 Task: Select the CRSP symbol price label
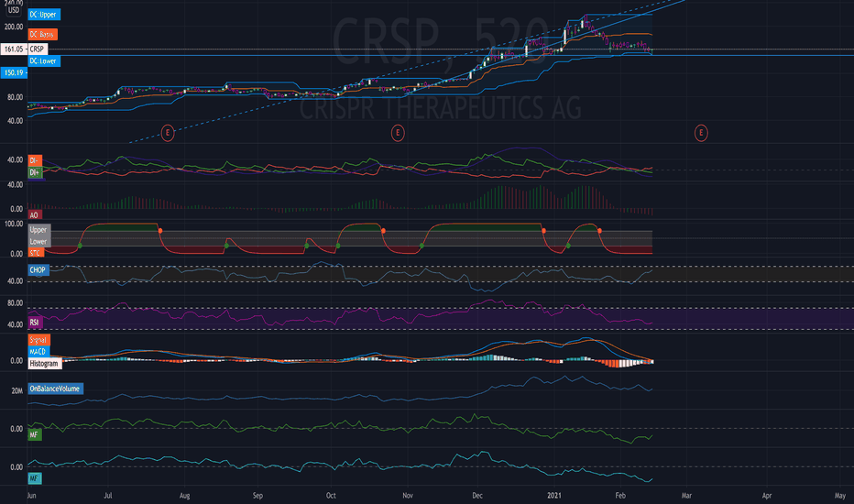[x=37, y=49]
